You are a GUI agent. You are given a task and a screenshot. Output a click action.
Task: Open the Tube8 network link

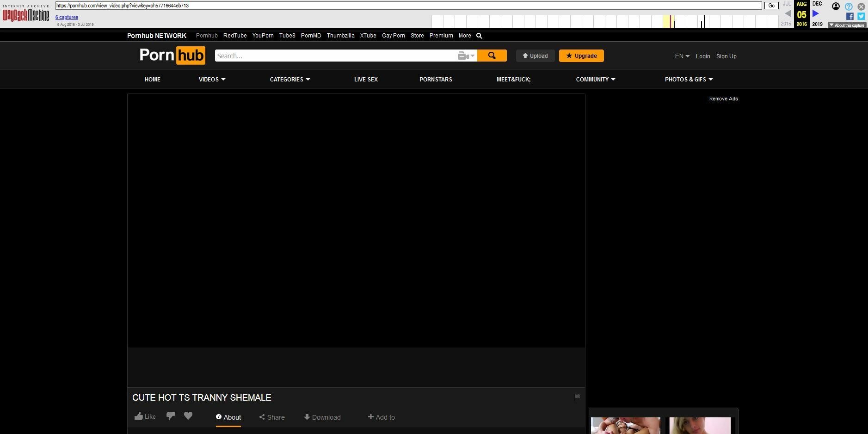pos(287,36)
